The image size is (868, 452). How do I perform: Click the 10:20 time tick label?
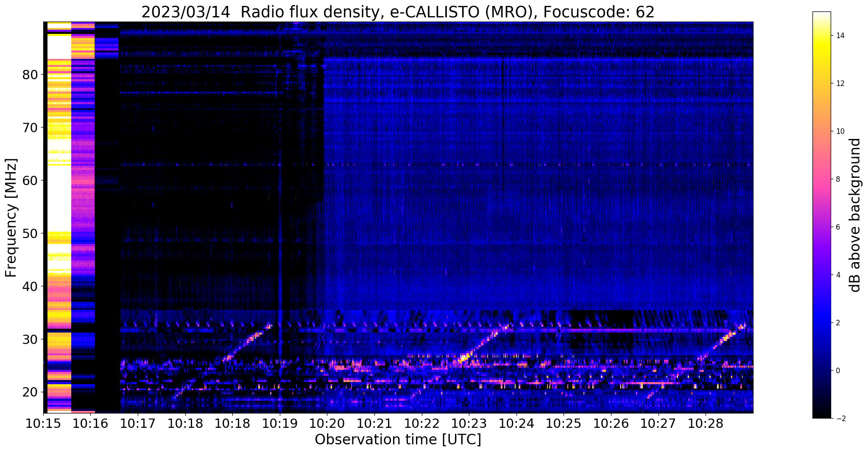[x=327, y=424]
